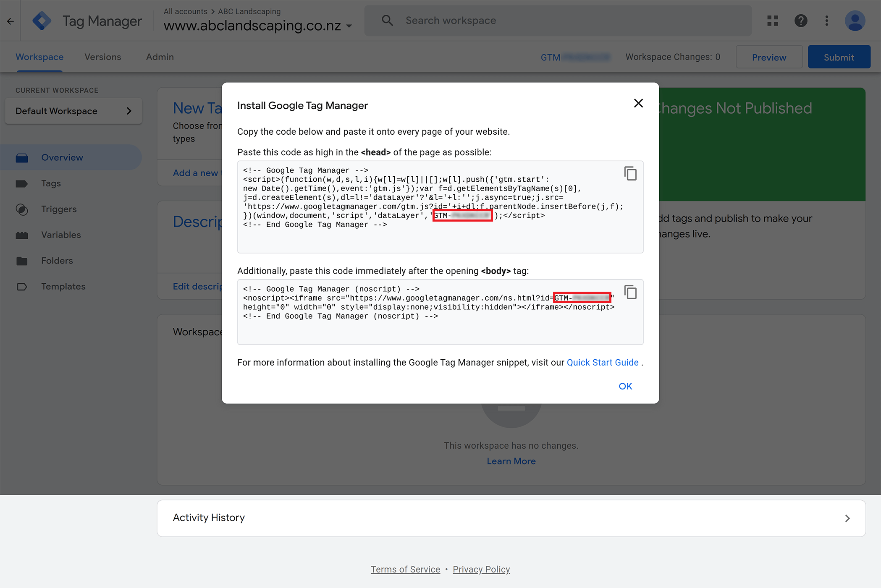Open the Google apps grid icon
This screenshot has width=881, height=588.
pos(773,21)
